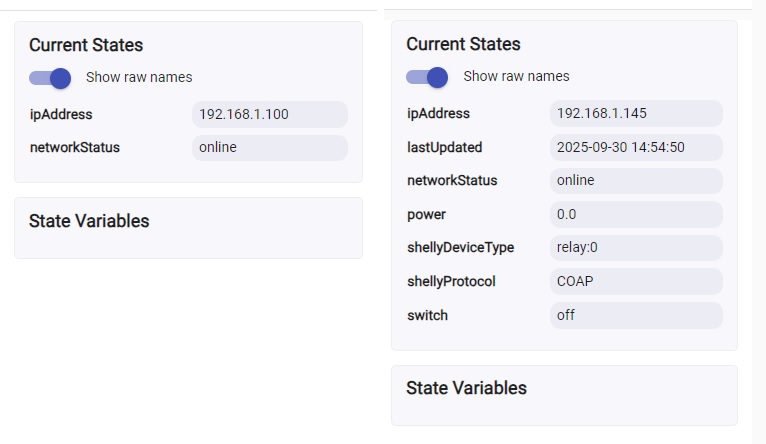
Task: Disable Show raw names for the 192.168.1.145 device
Action: tap(427, 77)
